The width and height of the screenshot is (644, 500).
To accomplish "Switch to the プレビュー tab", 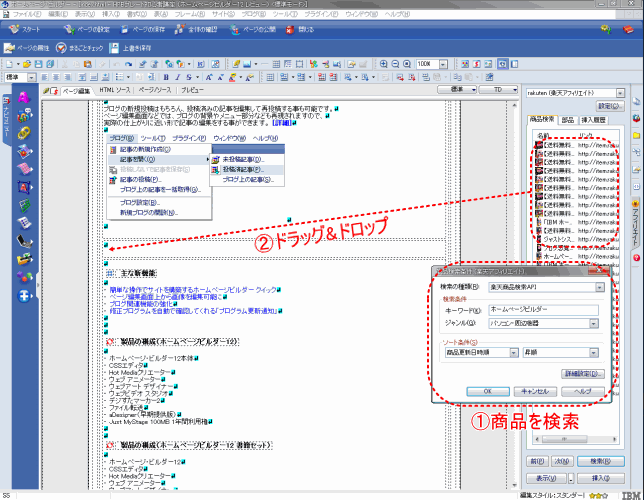I will 192,90.
